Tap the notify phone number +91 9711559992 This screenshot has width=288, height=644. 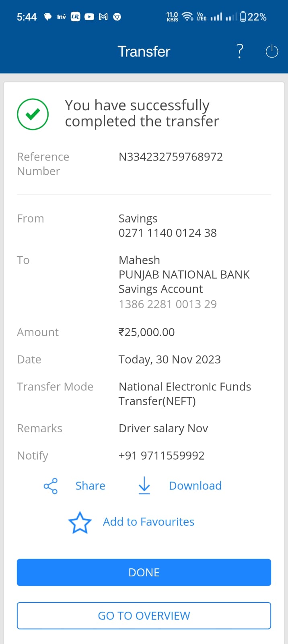pyautogui.click(x=161, y=456)
